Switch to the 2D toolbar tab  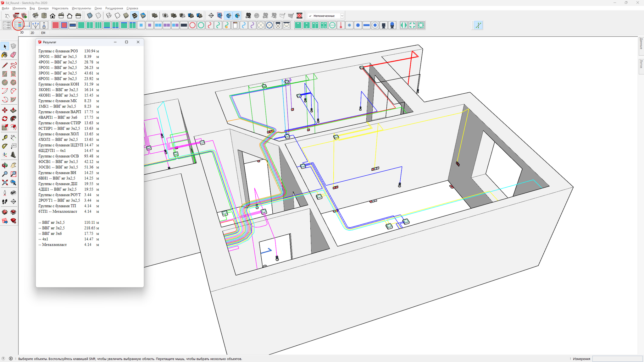click(32, 33)
